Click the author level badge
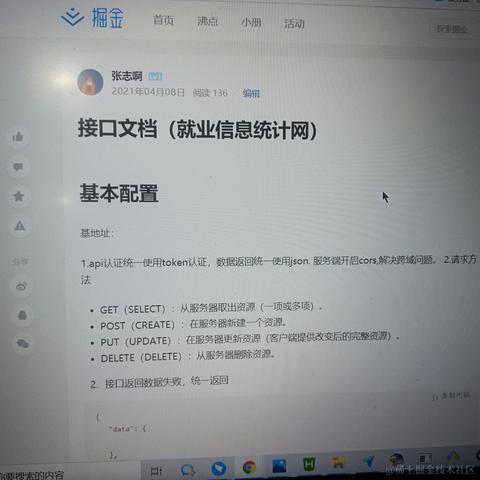The width and height of the screenshot is (480, 480). [x=155, y=76]
